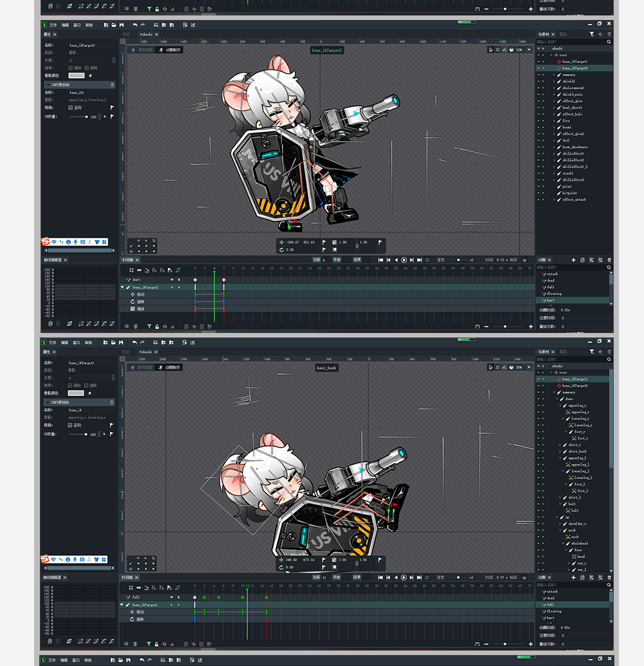The width and height of the screenshot is (644, 666).
Task: Open 帮助 menu in fall animation window
Action: [x=88, y=343]
